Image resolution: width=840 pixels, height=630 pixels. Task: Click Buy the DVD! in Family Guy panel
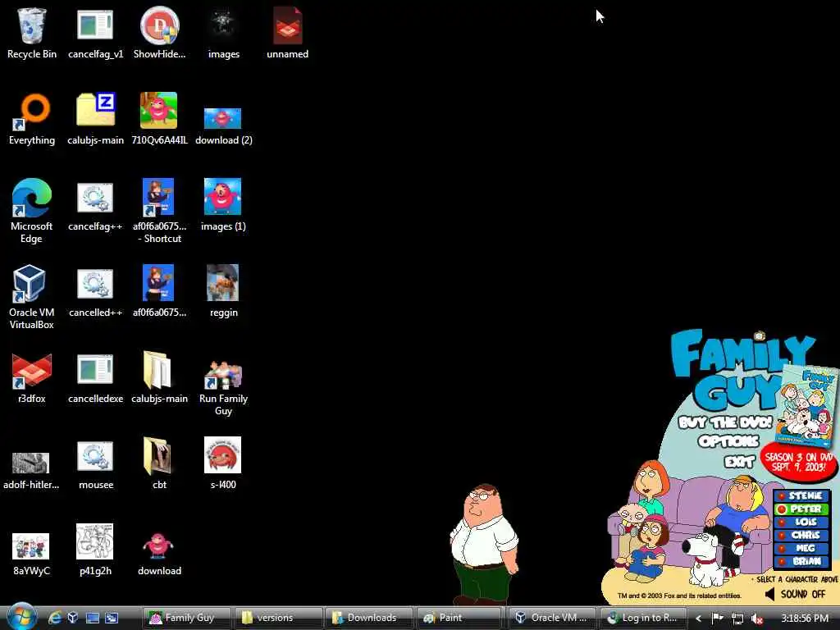[725, 422]
